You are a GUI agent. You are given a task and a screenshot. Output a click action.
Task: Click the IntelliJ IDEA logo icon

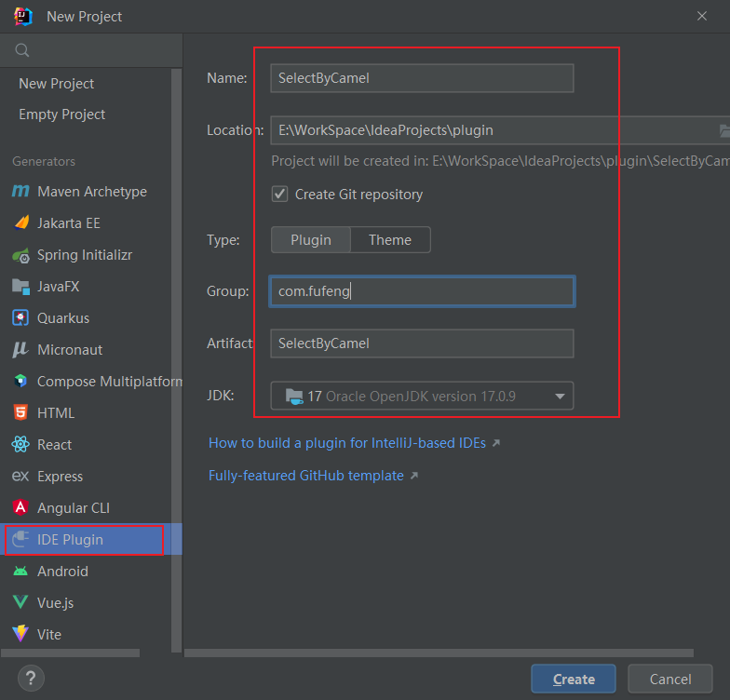click(22, 17)
